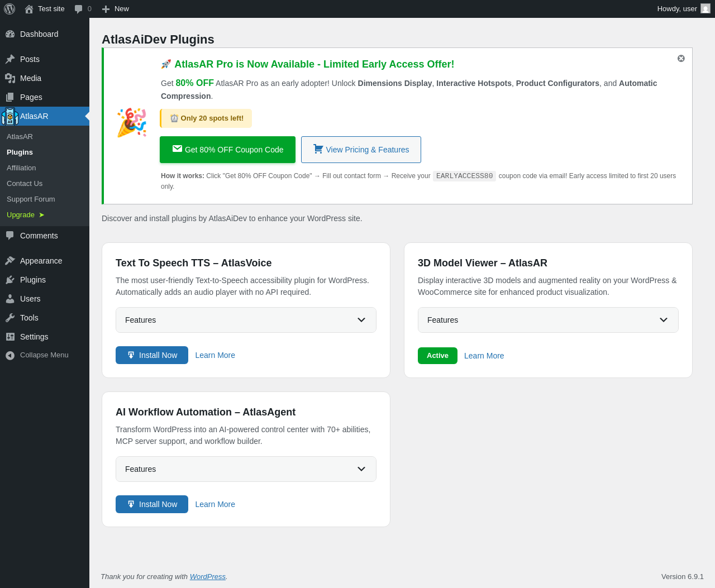Screen dimensions: 715x588
Task: Open the Support Forum submenu item
Action: coord(31,199)
